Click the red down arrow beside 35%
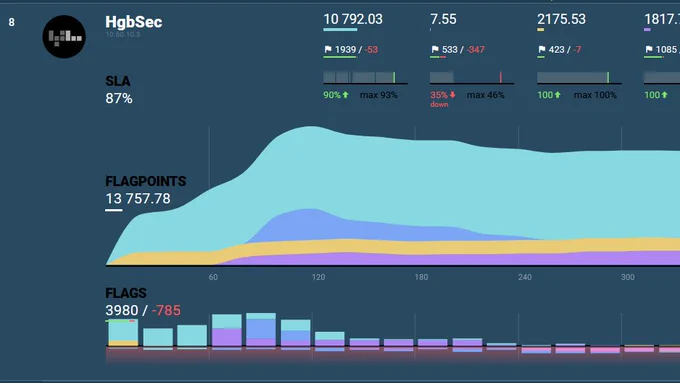Viewport: 680px width, 383px height. pos(452,95)
